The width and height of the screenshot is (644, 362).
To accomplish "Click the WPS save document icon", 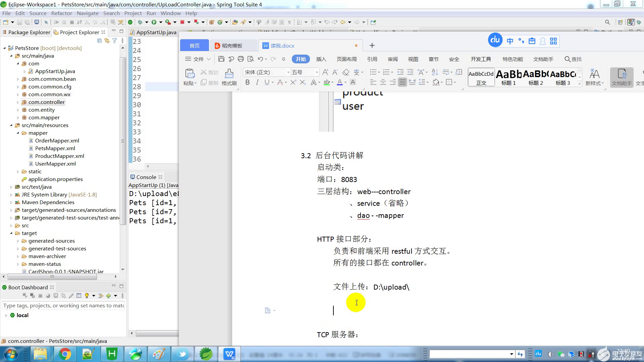I will coord(221,59).
